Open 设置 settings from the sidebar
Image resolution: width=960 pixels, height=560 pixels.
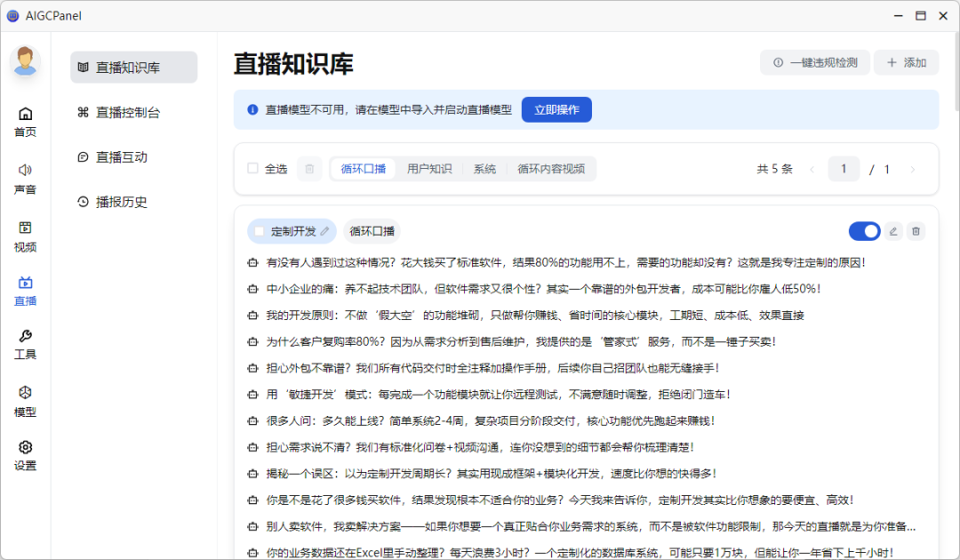25,455
